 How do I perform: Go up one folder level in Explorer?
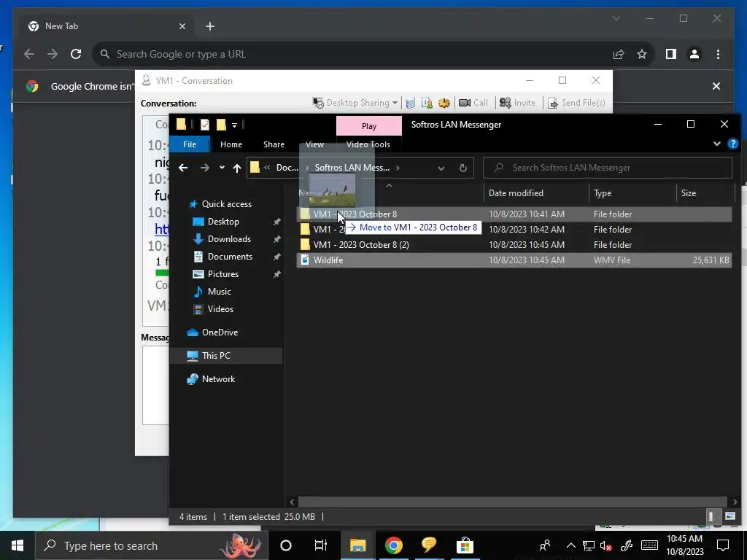click(x=237, y=168)
